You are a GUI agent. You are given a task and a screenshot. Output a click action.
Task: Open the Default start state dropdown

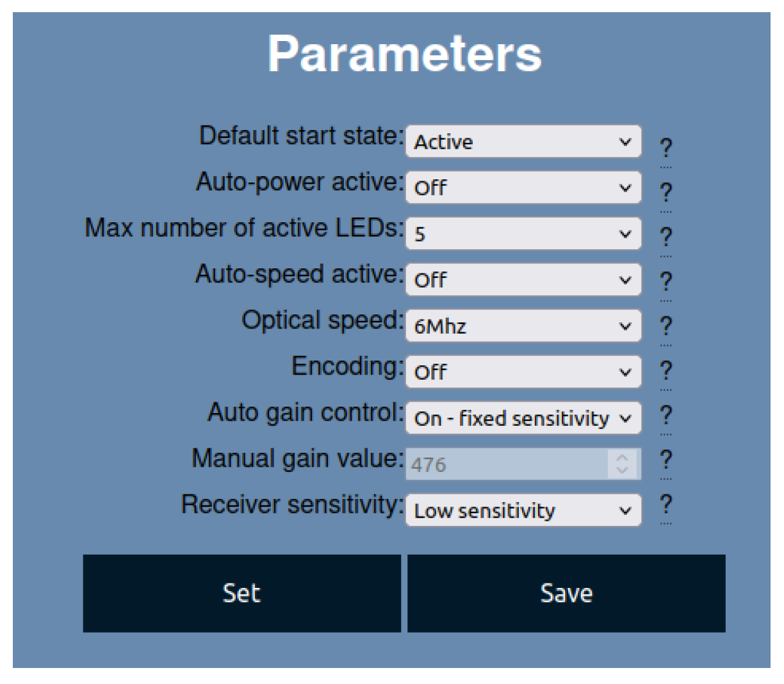[523, 142]
